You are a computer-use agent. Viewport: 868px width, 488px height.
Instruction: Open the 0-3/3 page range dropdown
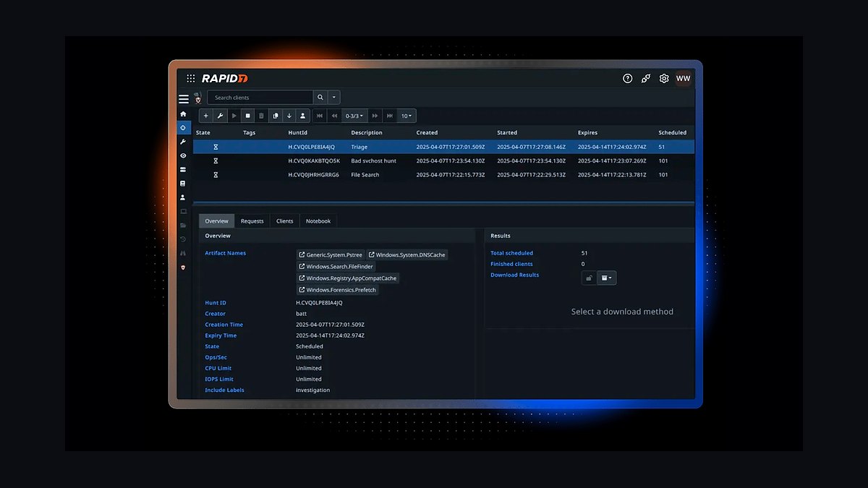(x=354, y=116)
